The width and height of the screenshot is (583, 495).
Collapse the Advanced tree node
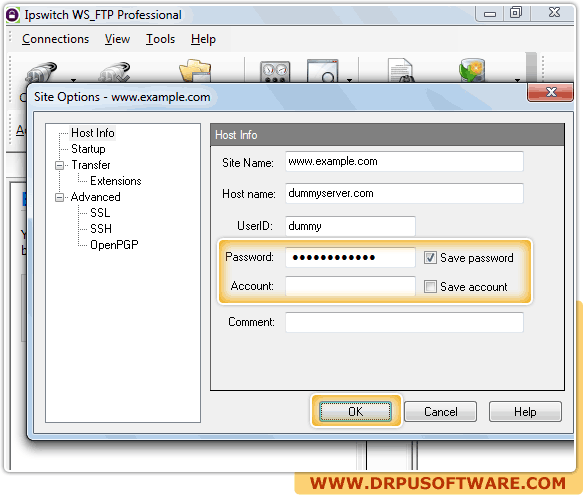[59, 197]
